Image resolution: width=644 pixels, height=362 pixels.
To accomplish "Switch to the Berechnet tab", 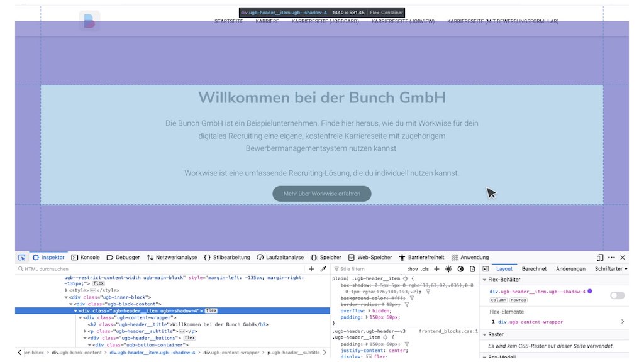I will [x=534, y=269].
